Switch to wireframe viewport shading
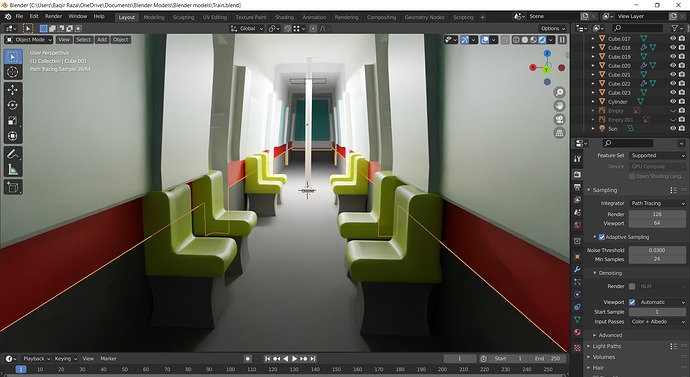Viewport: 690px width, 377px height. 516,40
